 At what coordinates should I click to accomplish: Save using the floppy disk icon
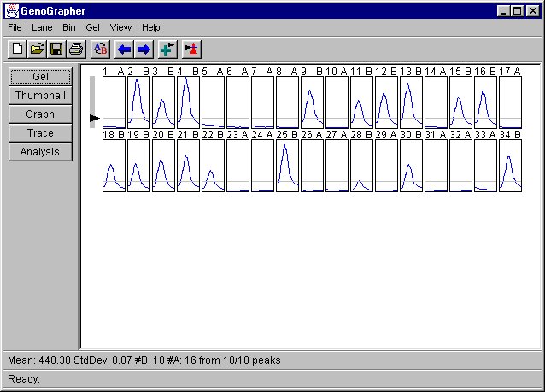(56, 50)
